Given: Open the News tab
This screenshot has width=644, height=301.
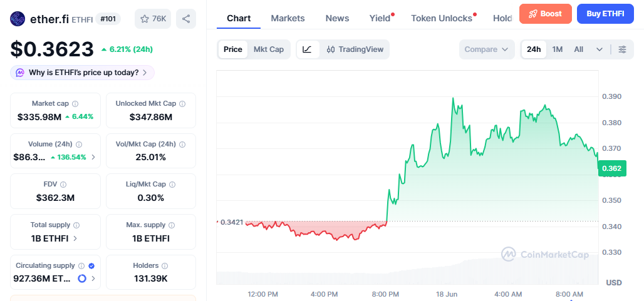Looking at the screenshot, I should coord(337,18).
